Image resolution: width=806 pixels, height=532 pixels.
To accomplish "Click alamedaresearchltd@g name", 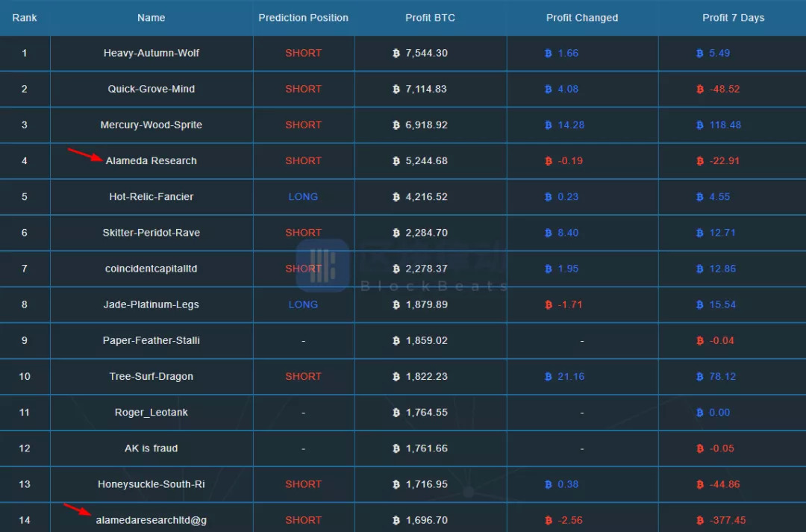I will [151, 520].
